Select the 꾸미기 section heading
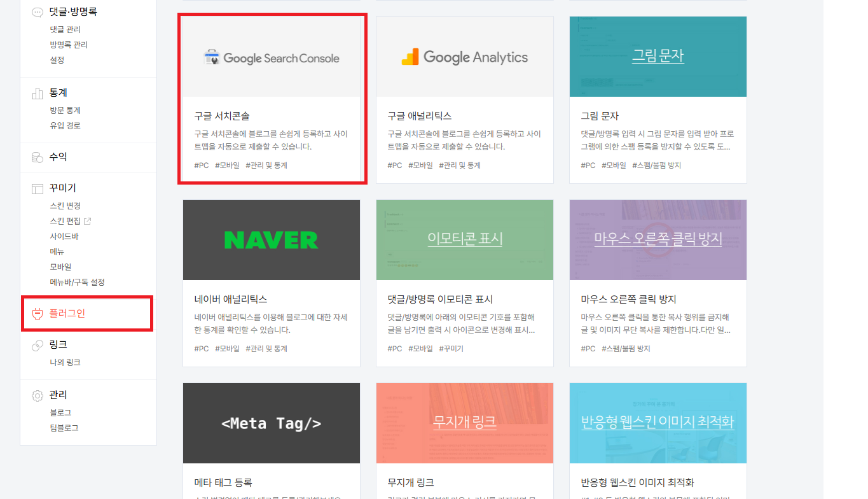 coord(63,188)
